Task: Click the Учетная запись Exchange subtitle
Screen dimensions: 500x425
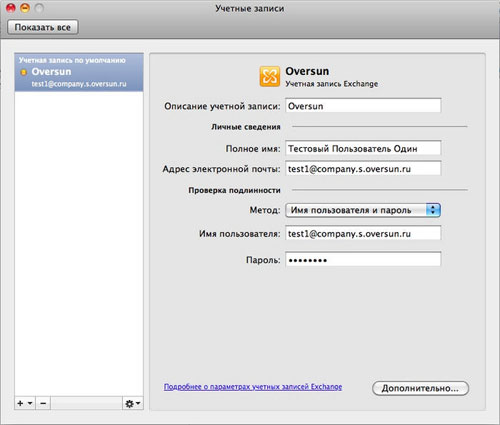Action: pos(331,84)
